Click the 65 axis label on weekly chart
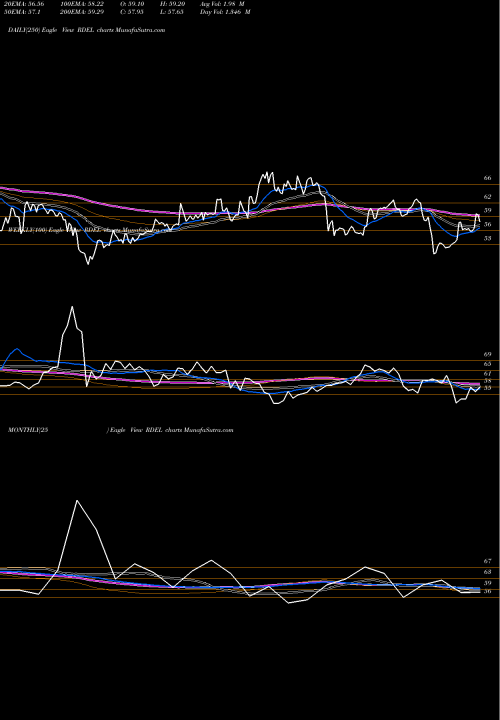Screen dimensions: 500x720 488,364
